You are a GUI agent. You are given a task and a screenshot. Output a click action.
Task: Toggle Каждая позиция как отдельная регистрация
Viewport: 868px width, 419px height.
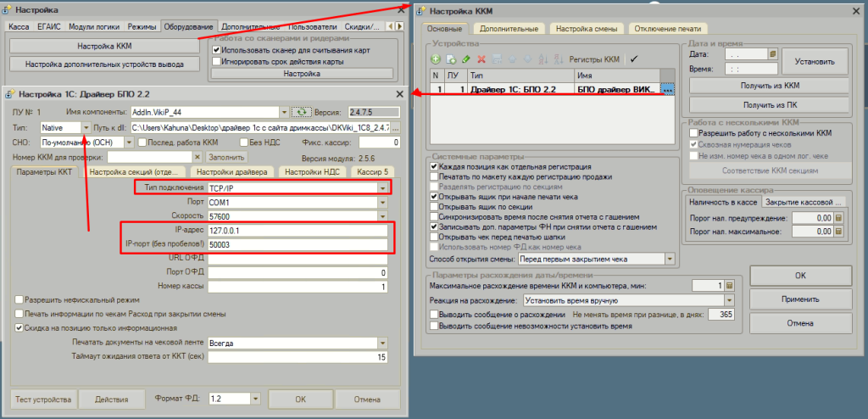435,166
